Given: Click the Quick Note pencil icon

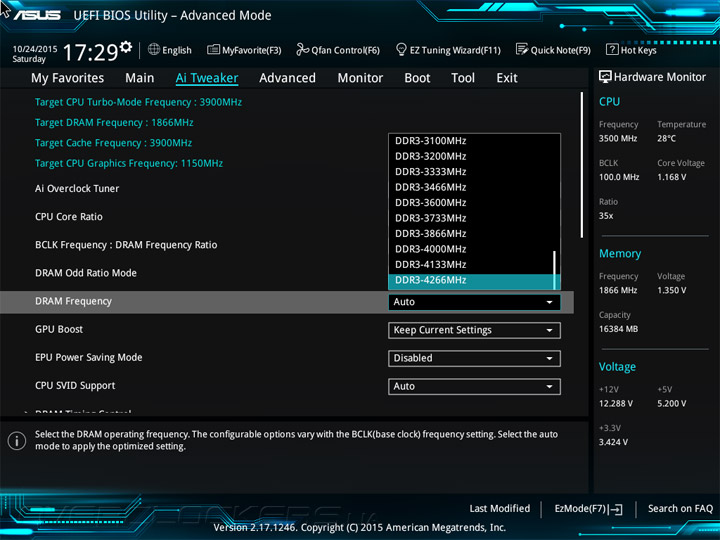Looking at the screenshot, I should (522, 49).
